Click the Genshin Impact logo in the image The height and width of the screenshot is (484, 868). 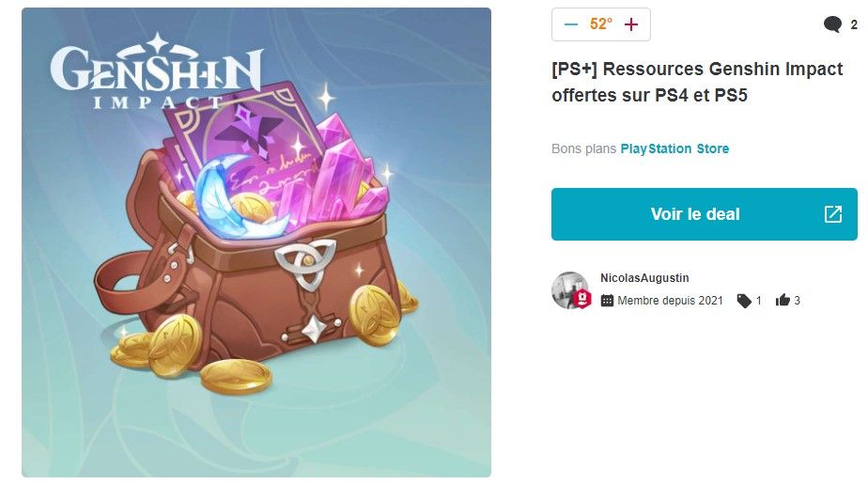pos(157,70)
